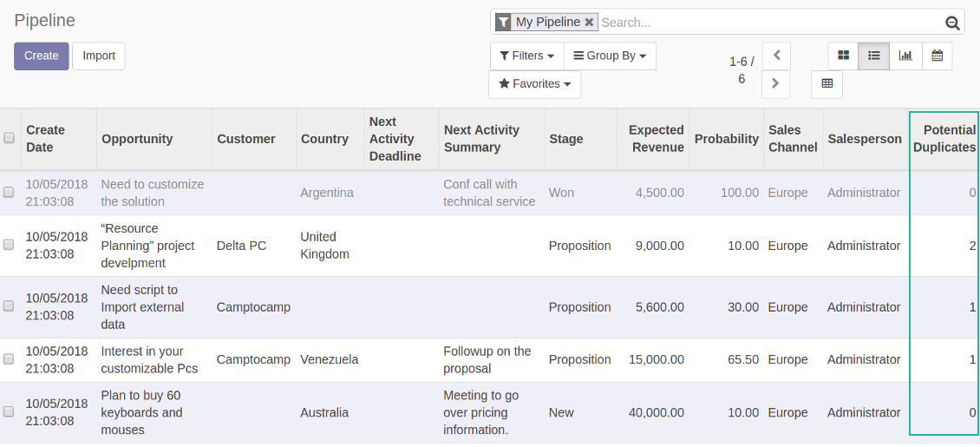
Task: Open the Group By dropdown
Action: tap(610, 56)
